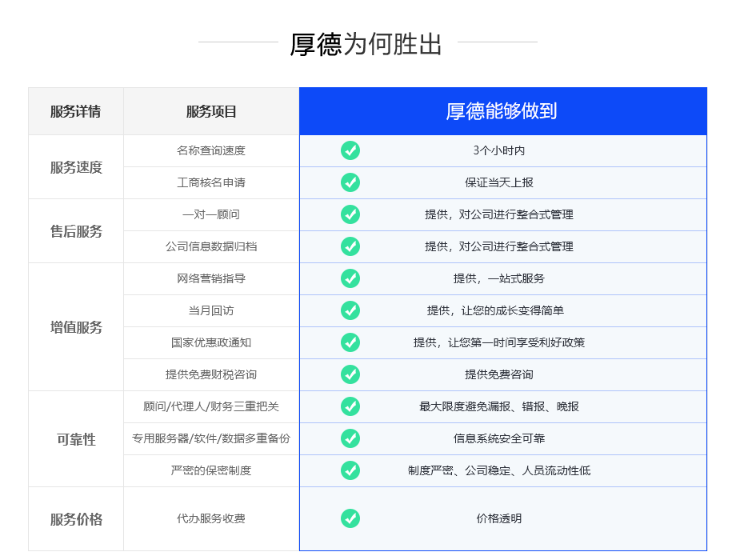Click the 名称查询速度 service item
This screenshot has height=560, width=736.
(x=211, y=150)
